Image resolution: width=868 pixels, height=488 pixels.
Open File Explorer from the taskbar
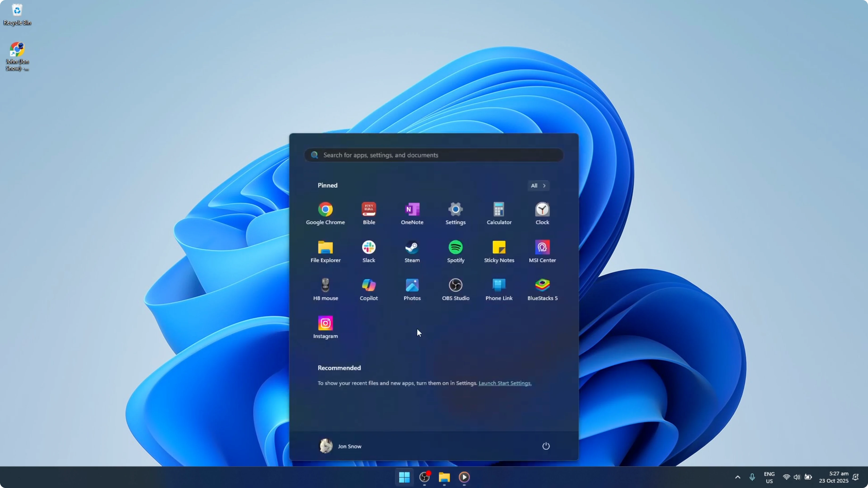tap(444, 477)
